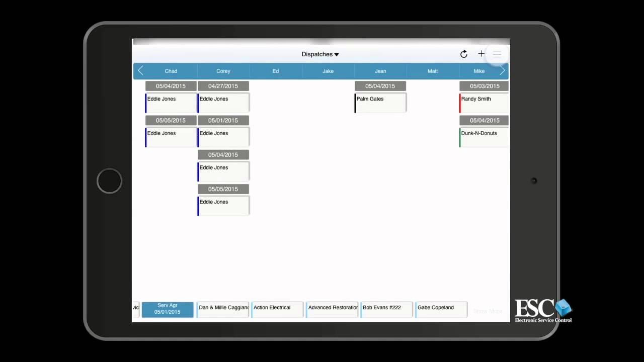The width and height of the screenshot is (644, 362).
Task: Add a new dispatch with plus icon
Action: [481, 53]
